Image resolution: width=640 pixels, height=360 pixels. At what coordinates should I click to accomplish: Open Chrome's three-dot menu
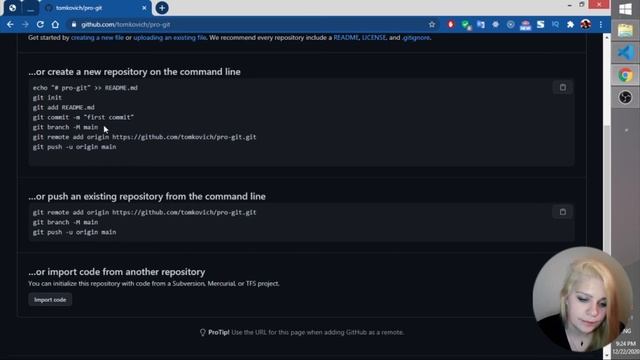pyautogui.click(x=601, y=24)
